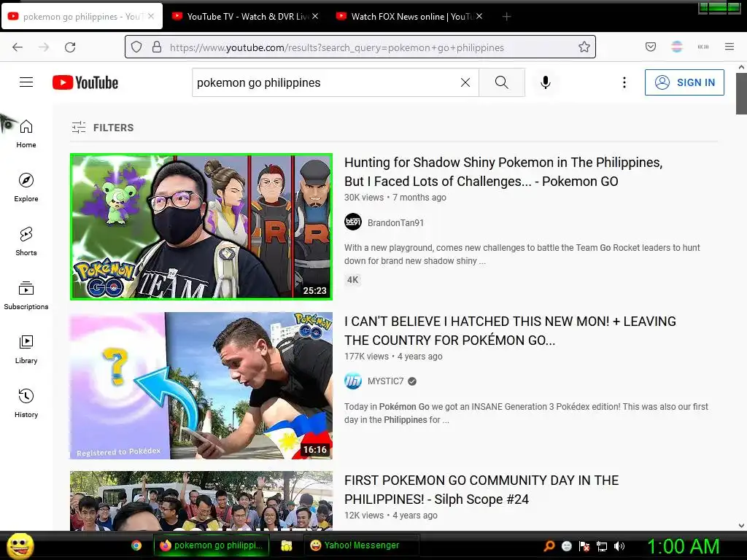This screenshot has height=560, width=747.
Task: Click the browser forward arrow
Action: click(x=44, y=47)
